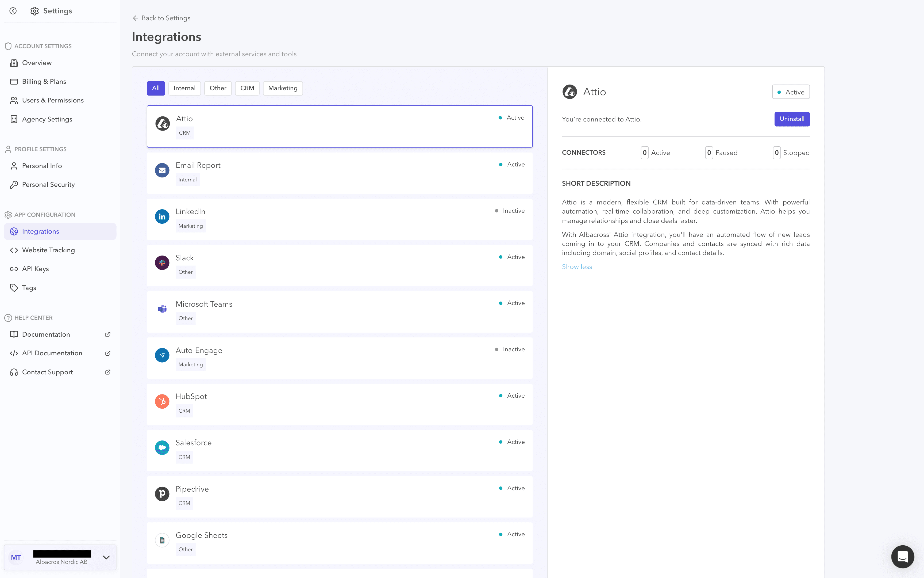Click the Internal tag under Email Report
This screenshot has height=578, width=924.
pos(187,180)
